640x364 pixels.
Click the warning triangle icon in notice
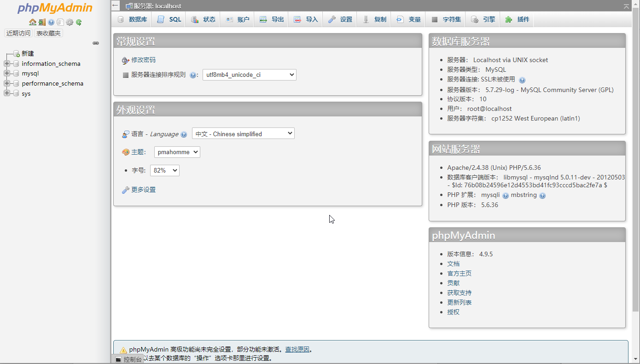point(123,350)
